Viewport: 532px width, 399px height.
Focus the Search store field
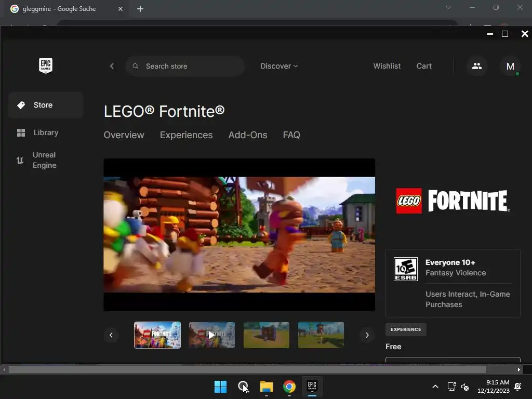[x=185, y=66]
